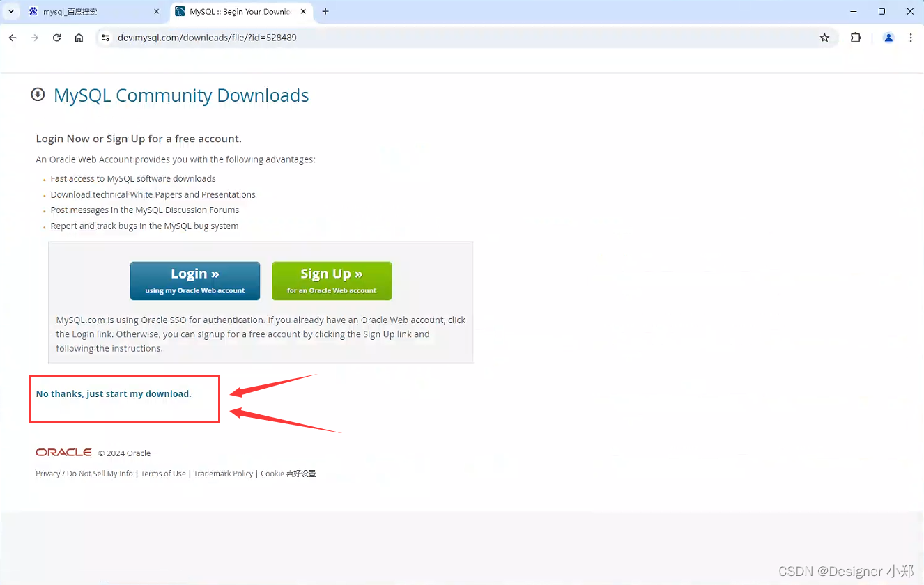924x585 pixels.
Task: Click the Oracle logo in footer
Action: (64, 453)
